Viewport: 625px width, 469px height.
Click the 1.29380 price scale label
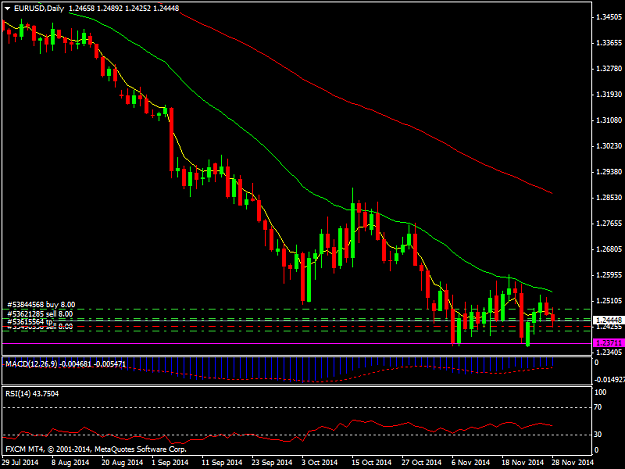tap(609, 172)
